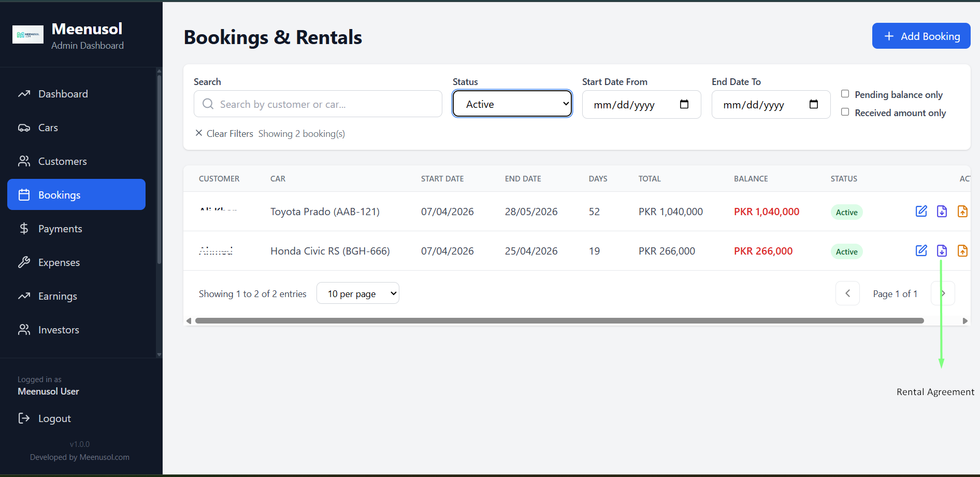This screenshot has height=477, width=980.
Task: Open the Cars section in the sidebar
Action: pos(48,128)
